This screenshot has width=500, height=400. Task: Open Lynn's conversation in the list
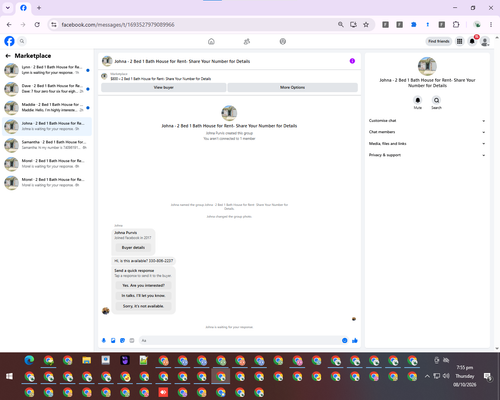point(47,70)
